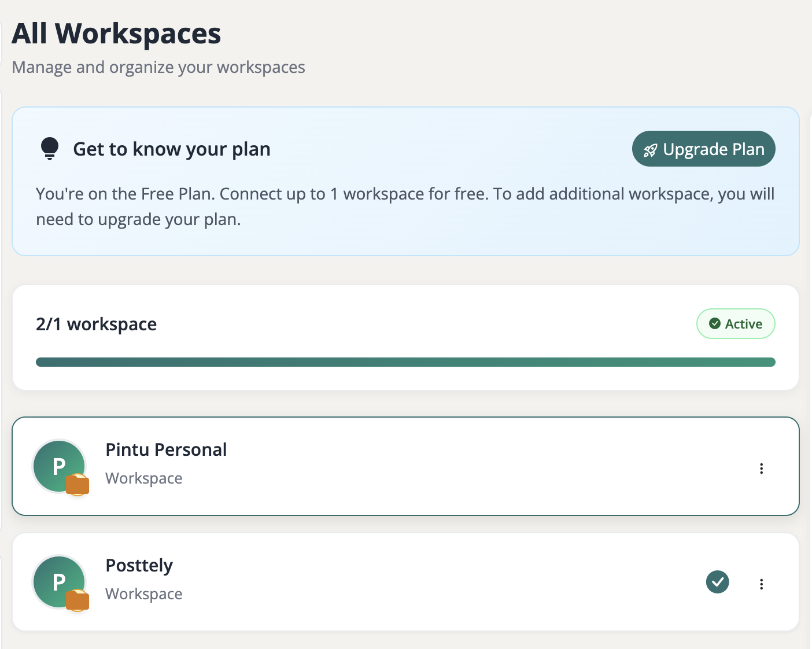Click "Manage and organize your workspaces" subtitle
This screenshot has width=812, height=649.
click(x=158, y=68)
